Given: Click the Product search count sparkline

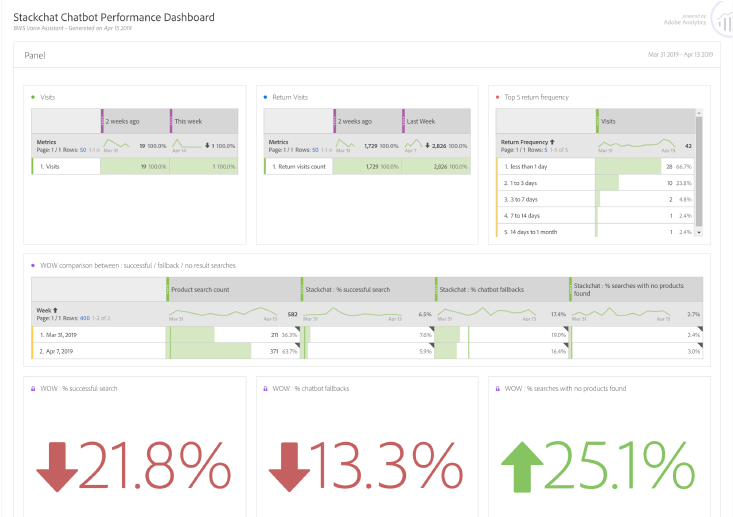Looking at the screenshot, I should [223, 311].
